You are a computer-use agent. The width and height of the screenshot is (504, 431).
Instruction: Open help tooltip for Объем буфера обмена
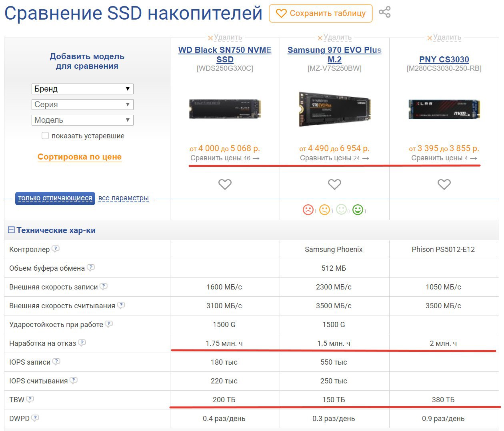pos(91,267)
